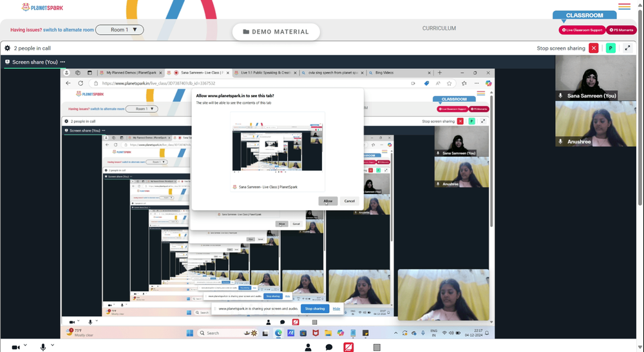Open notification bell in shared taskbar tray

(x=487, y=333)
